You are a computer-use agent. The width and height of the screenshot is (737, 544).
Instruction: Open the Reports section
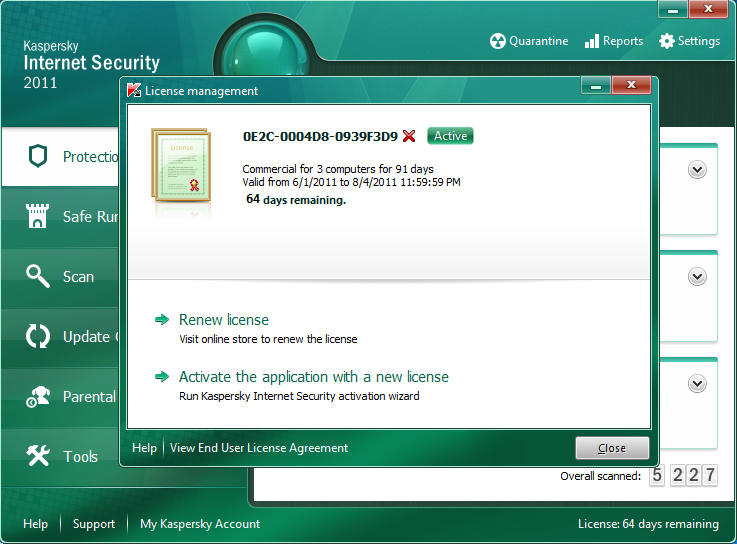(x=613, y=41)
